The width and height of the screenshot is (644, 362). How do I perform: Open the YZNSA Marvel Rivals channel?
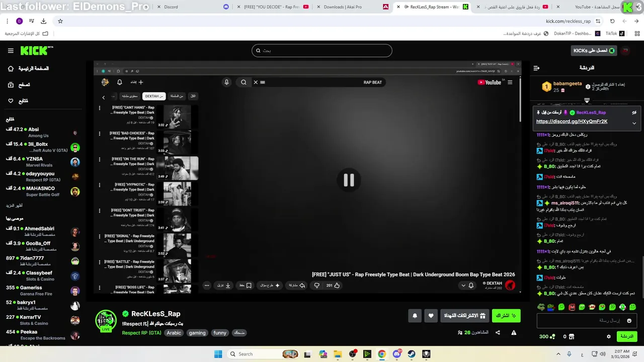pyautogui.click(x=43, y=162)
